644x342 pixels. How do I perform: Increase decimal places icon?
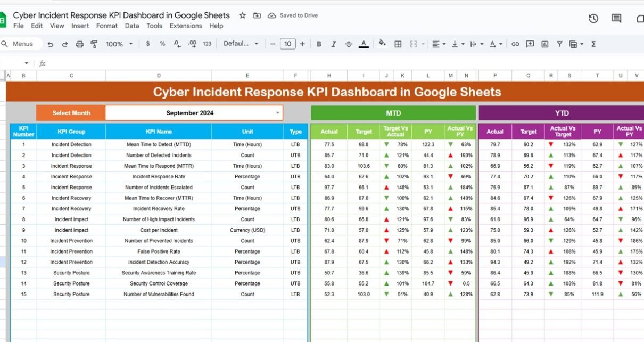pos(192,44)
